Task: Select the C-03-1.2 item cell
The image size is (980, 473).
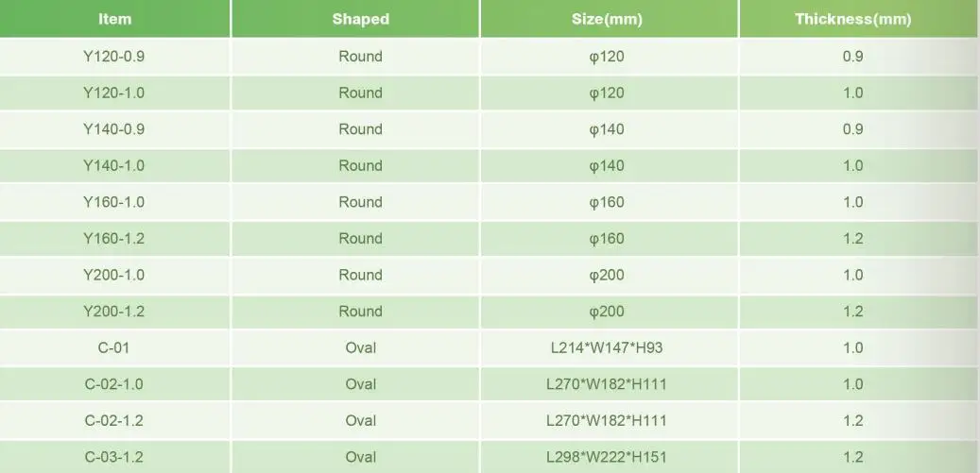Action: tap(115, 457)
